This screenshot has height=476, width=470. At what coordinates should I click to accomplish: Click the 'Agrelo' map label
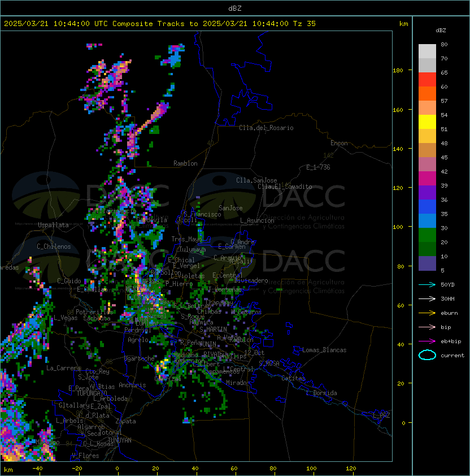point(138,340)
